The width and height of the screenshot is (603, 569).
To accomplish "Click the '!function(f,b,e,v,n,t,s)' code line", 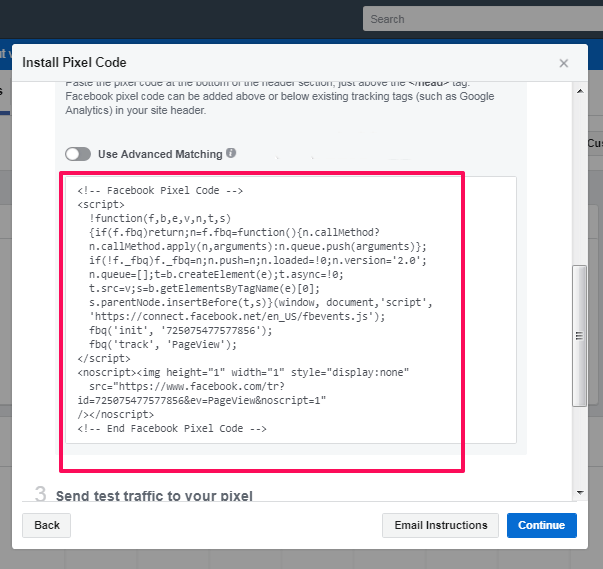I will click(160, 219).
